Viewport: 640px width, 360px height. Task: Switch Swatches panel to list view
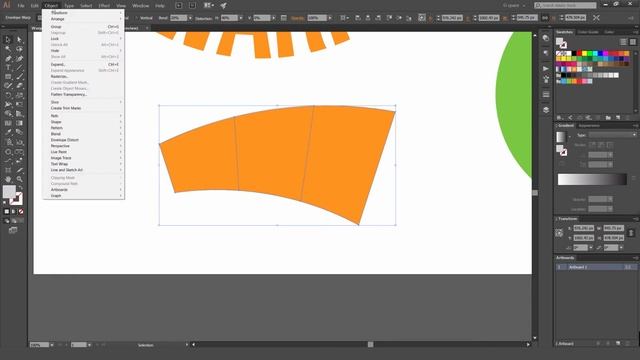pyautogui.click(x=623, y=42)
